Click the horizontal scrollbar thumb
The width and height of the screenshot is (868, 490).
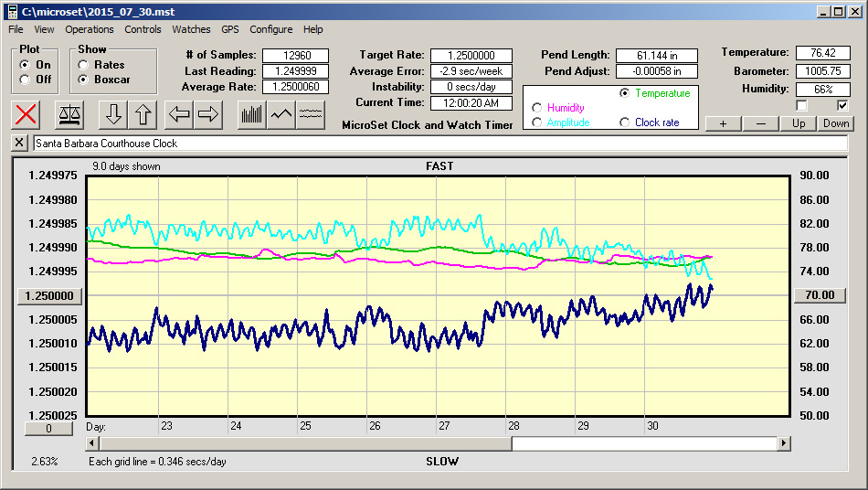pos(305,443)
